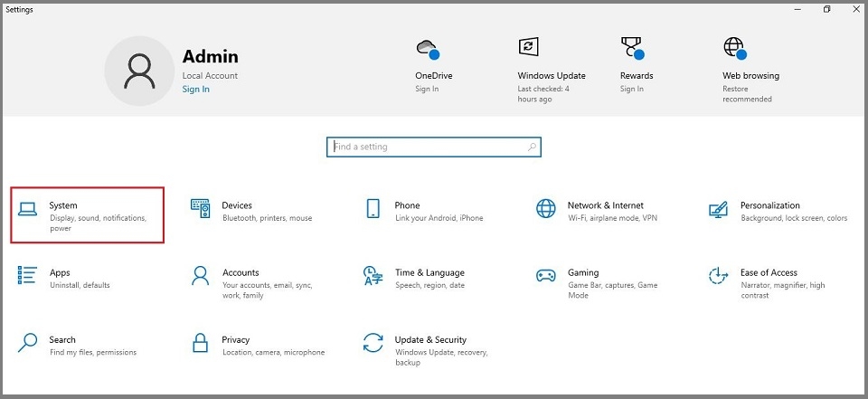The height and width of the screenshot is (399, 868).
Task: Open the Search settings label
Action: tap(62, 339)
